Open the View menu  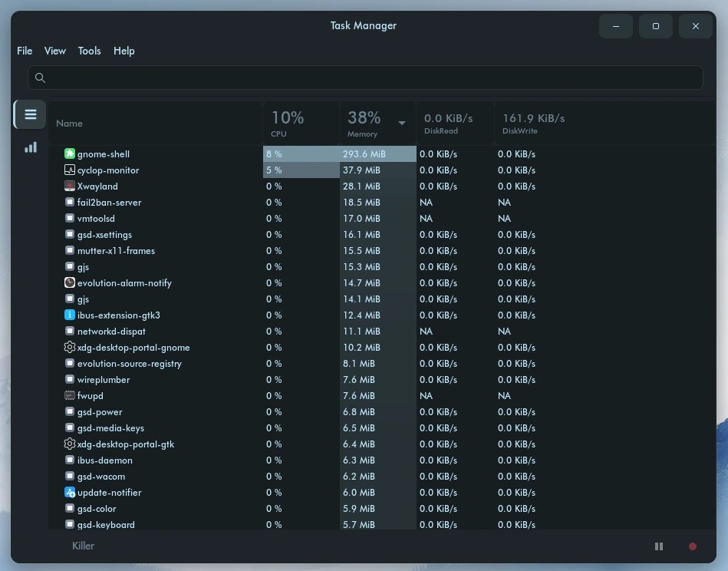coord(55,51)
